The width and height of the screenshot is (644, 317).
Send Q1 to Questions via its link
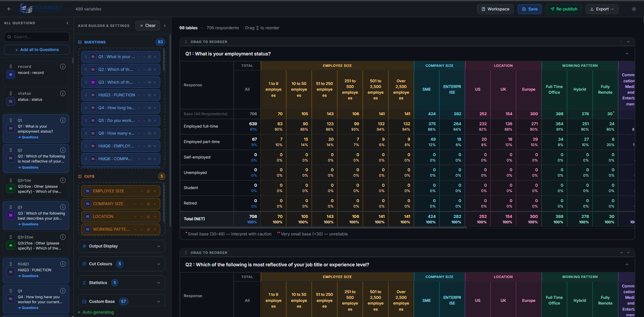coord(28,137)
